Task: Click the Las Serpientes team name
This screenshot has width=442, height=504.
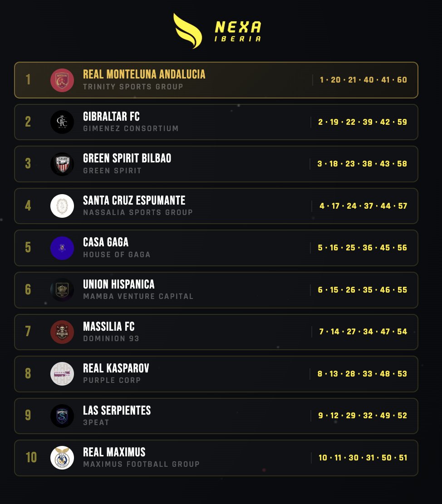Action: 117,410
